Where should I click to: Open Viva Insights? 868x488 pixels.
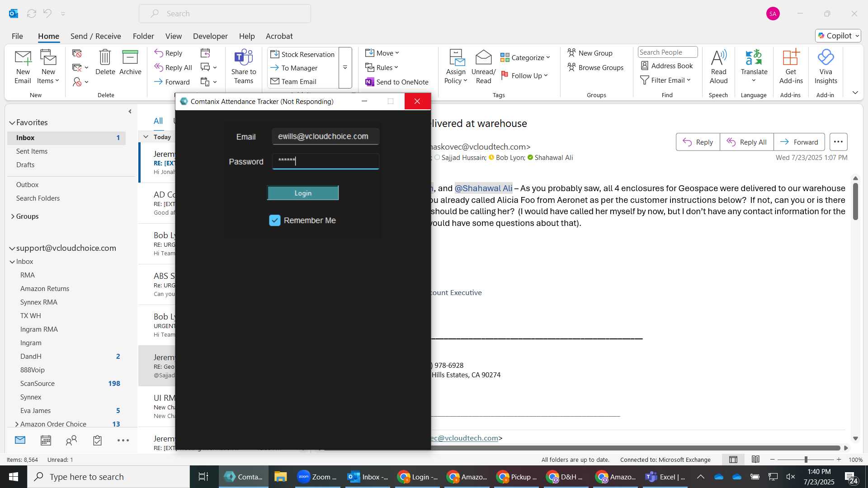click(826, 66)
